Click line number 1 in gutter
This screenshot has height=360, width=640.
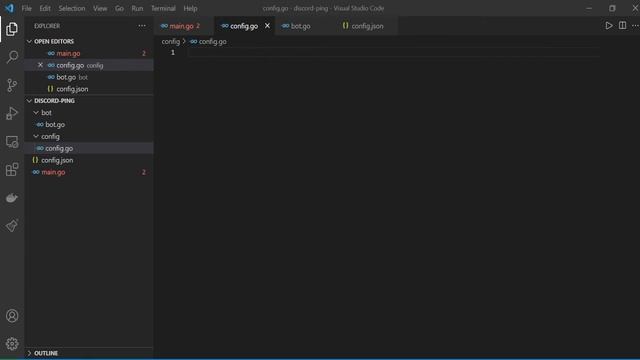[173, 52]
